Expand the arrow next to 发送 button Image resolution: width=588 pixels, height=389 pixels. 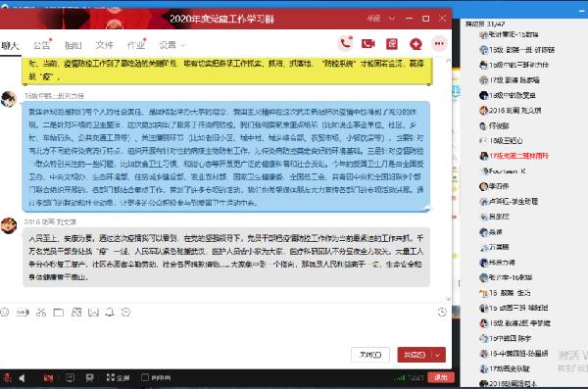[438, 355]
